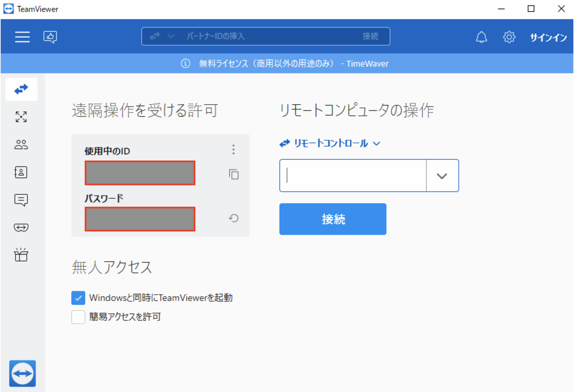Open the gift box sidebar icon
Viewport: 574px width, 392px height.
[x=21, y=255]
